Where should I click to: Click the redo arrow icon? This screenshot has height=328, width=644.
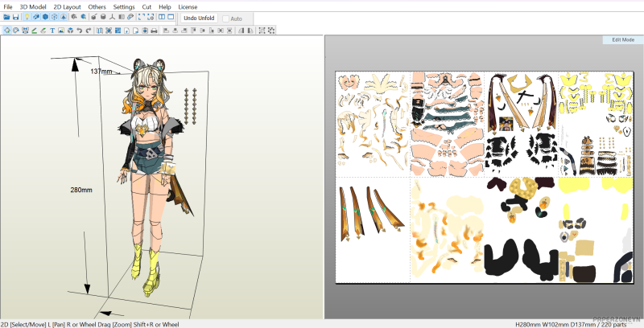point(89,31)
